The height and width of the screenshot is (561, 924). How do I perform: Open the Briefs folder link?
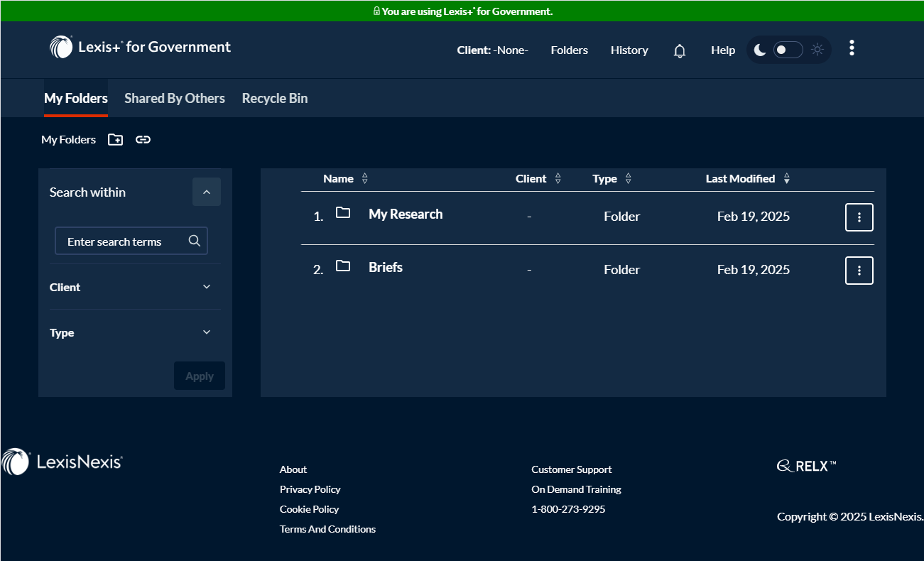point(386,268)
